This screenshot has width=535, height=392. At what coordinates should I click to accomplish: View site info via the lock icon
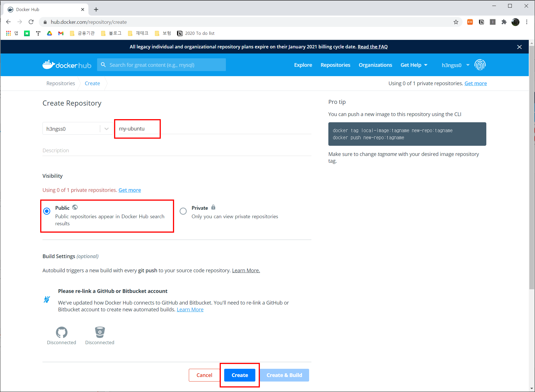point(45,22)
